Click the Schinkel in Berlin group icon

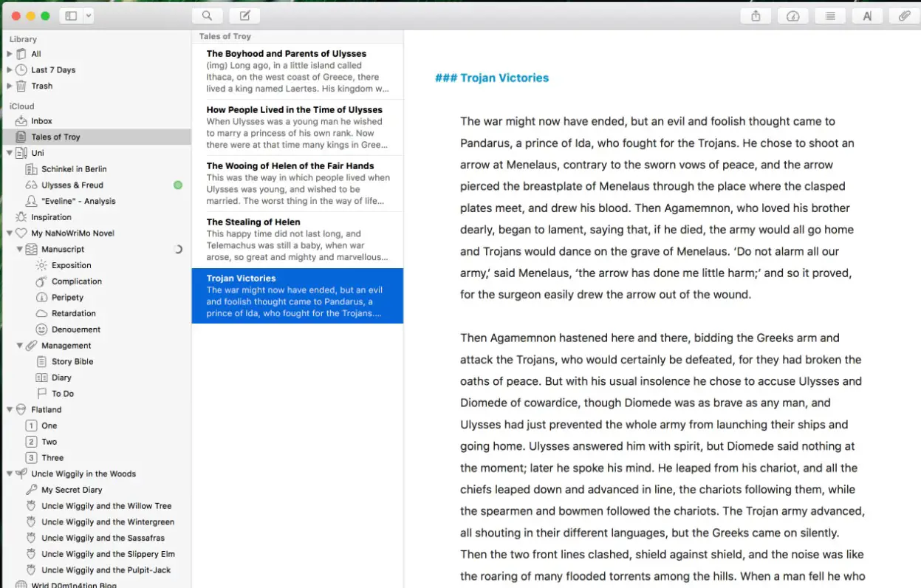point(32,169)
